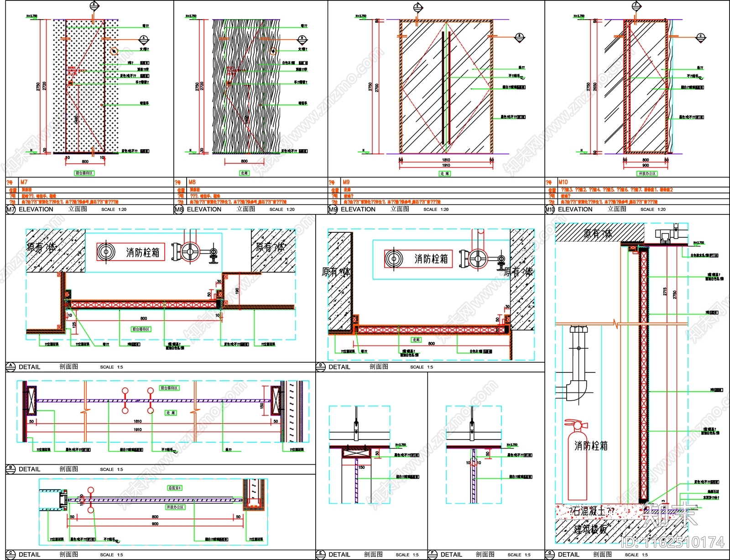Click the 前台接待区 tag under M7 elevation
This screenshot has width=730, height=560.
click(x=84, y=173)
